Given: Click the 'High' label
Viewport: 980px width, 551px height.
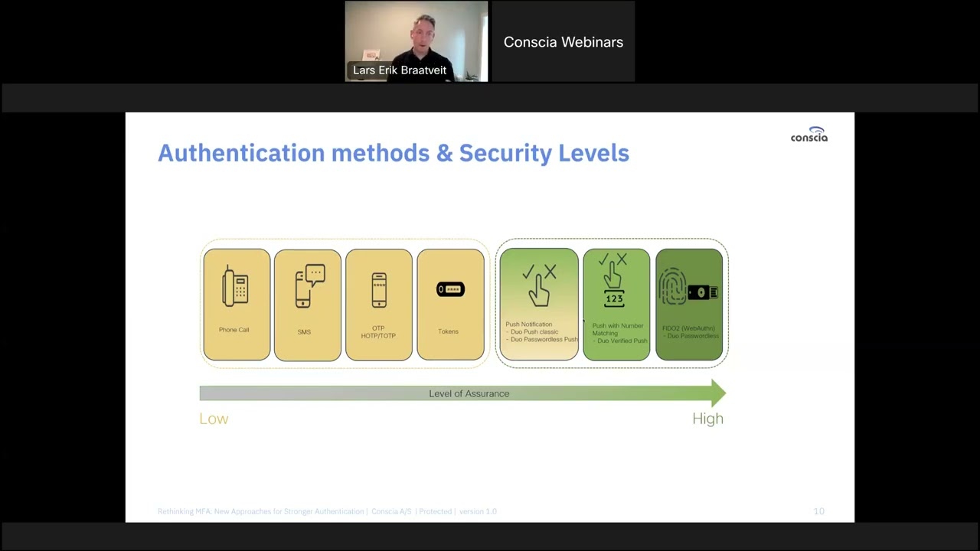Looking at the screenshot, I should pyautogui.click(x=707, y=419).
